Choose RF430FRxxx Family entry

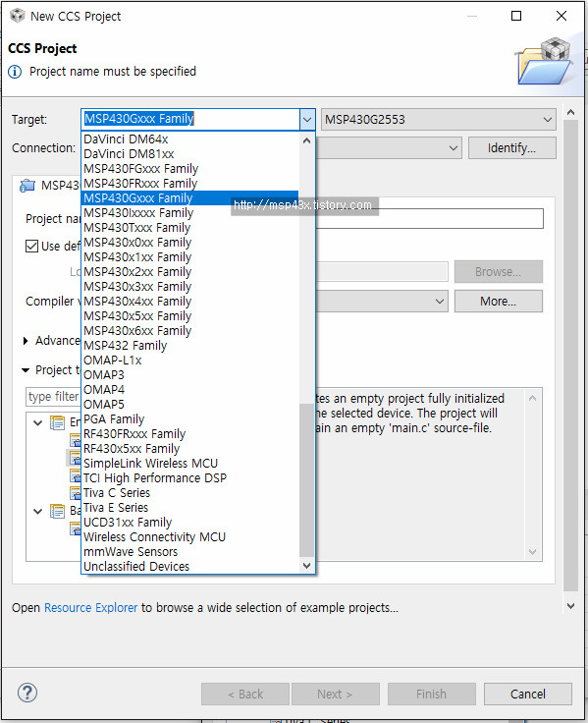[189, 434]
